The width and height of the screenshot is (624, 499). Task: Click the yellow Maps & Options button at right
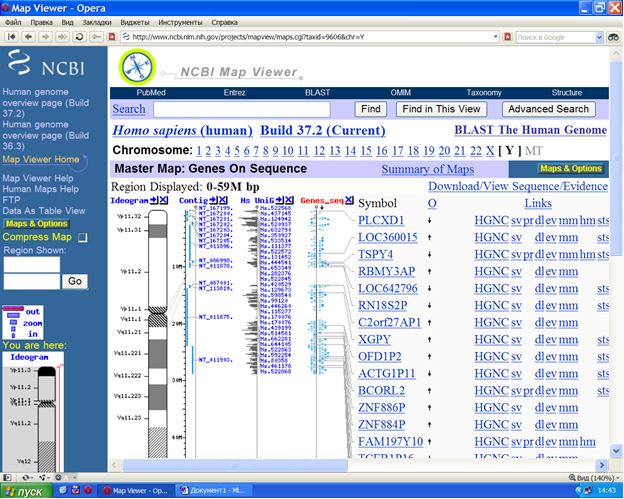coord(571,169)
